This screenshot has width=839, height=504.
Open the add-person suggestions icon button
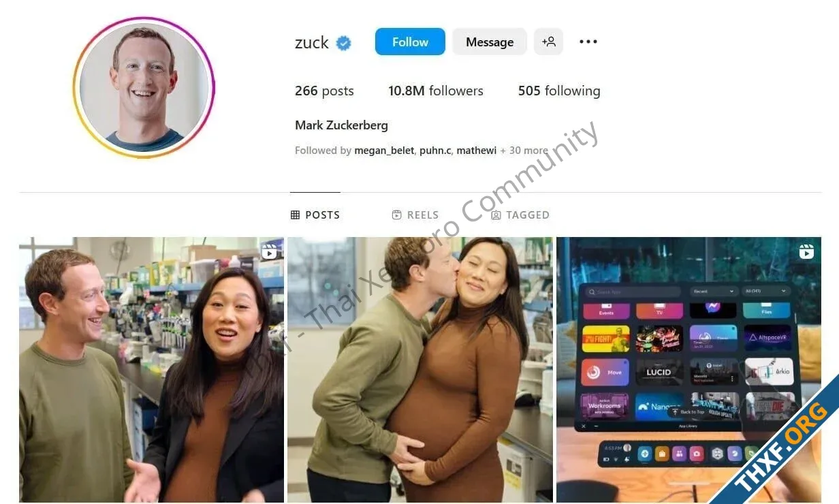tap(548, 42)
